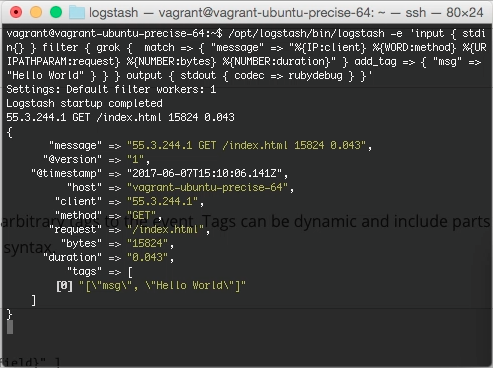Click bytes value "15824"
Screen dimensions: 493x368
[148, 243]
